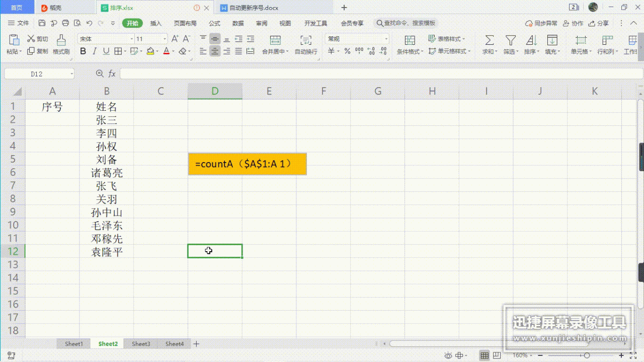Switch to normal grid view in status bar

click(485, 355)
